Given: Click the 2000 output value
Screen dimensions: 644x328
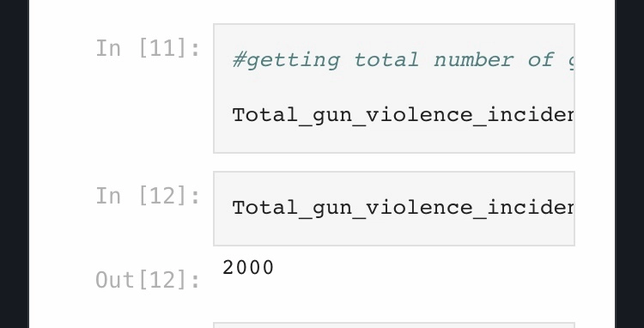Looking at the screenshot, I should (248, 268).
